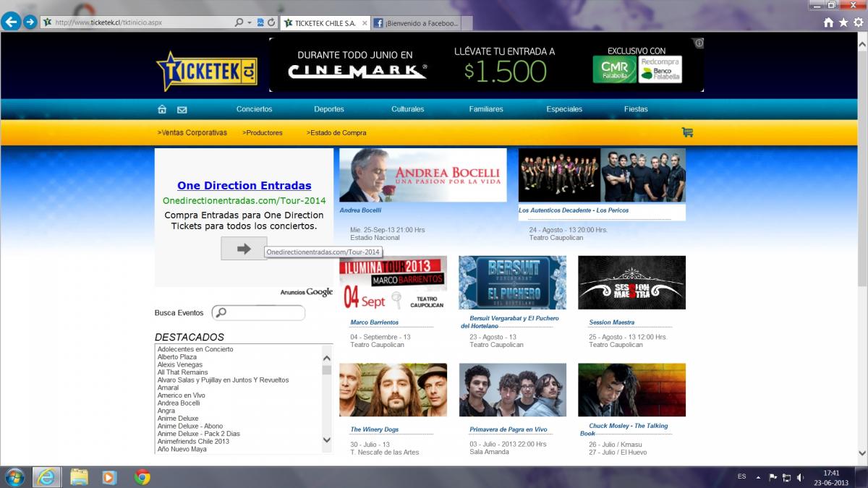This screenshot has height=488, width=868.
Task: Open the Windows Start button
Action: click(x=14, y=477)
